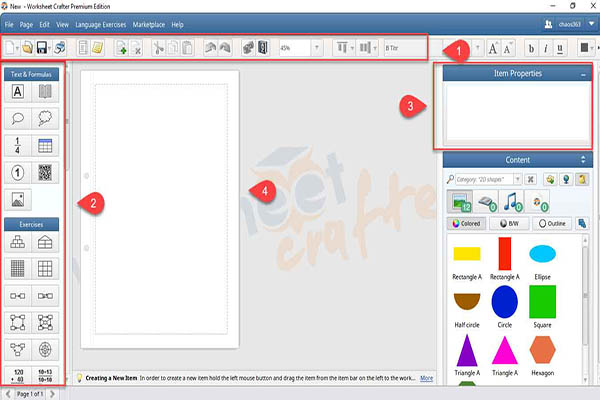Open the Marketplace menu
The image size is (600, 400).
[148, 23]
